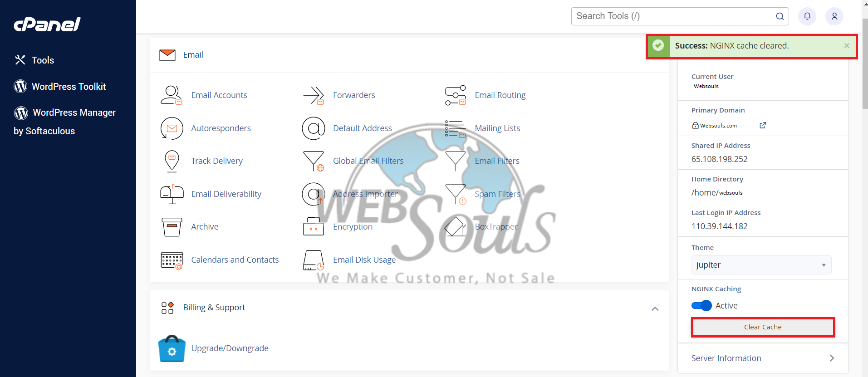Click the Upgrade/Downgrade shopping bag icon
Viewport: 868px width, 377px height.
pyautogui.click(x=172, y=348)
